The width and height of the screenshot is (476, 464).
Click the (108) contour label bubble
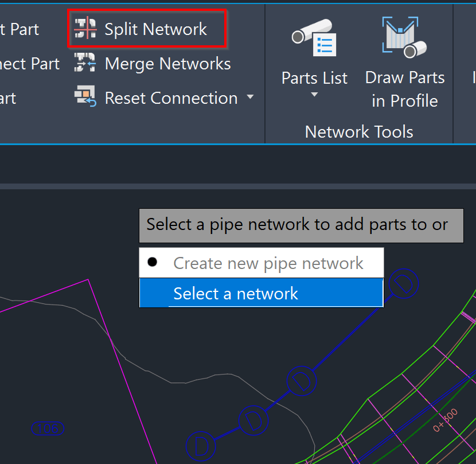[48, 428]
